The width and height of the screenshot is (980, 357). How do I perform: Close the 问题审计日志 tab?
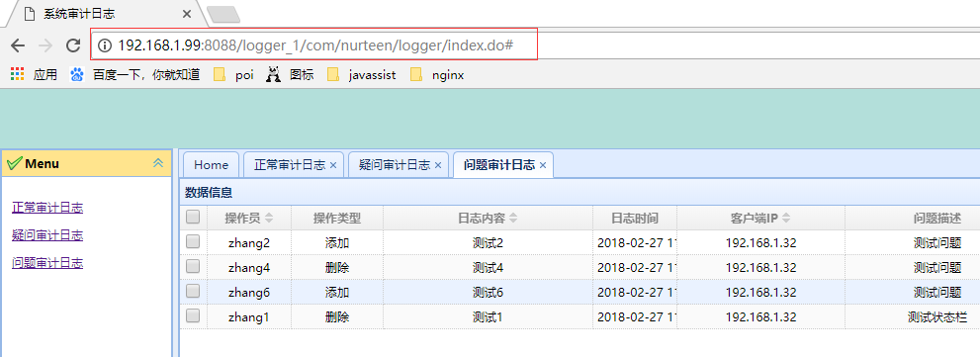(543, 165)
